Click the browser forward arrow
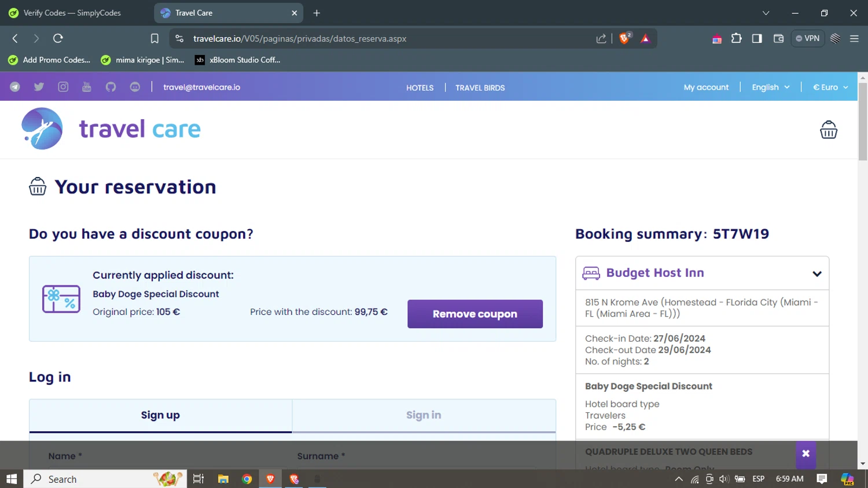 click(x=36, y=38)
